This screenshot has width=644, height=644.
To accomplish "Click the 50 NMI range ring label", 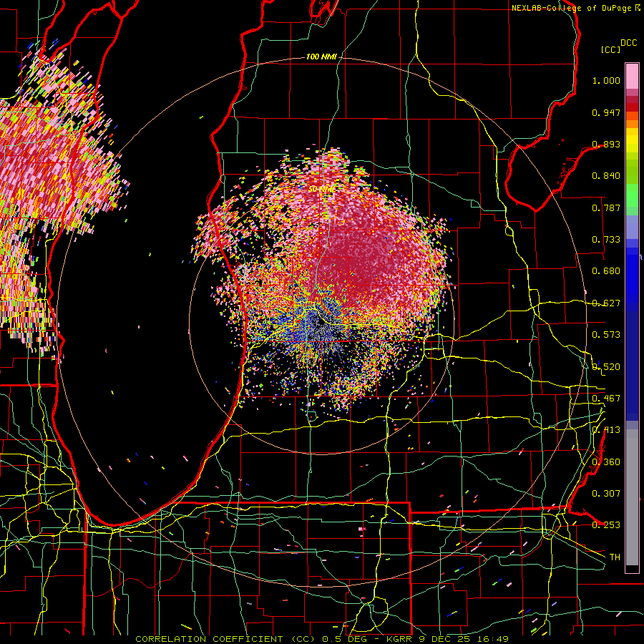I will point(321,189).
